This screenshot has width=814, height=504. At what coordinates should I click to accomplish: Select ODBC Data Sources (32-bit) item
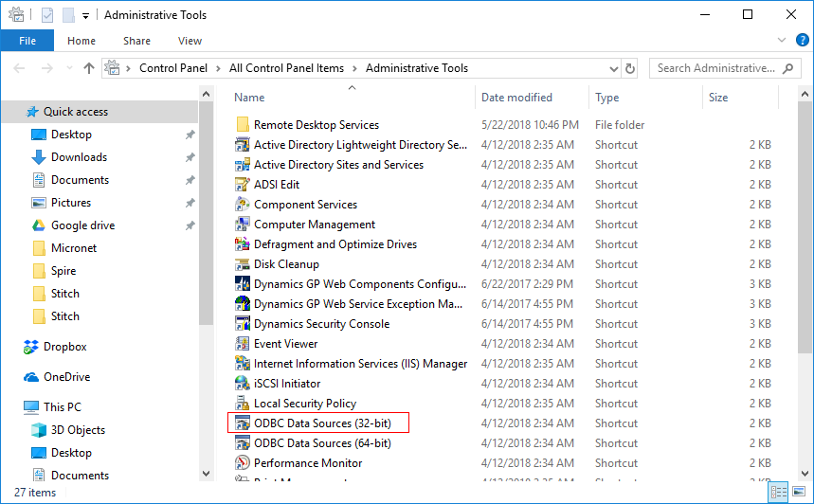322,423
